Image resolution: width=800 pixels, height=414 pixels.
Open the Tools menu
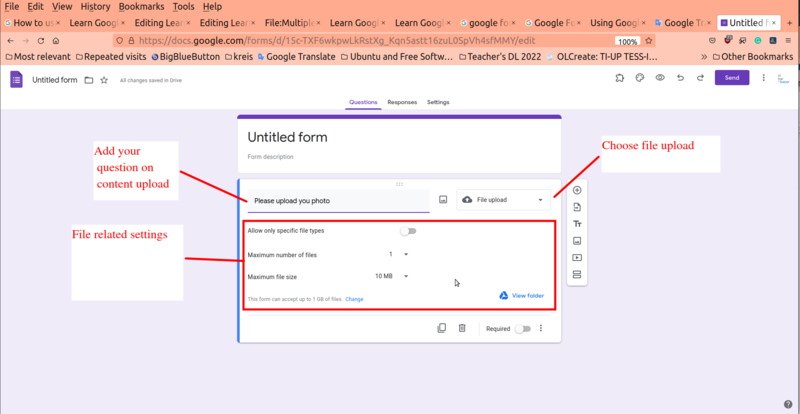184,7
